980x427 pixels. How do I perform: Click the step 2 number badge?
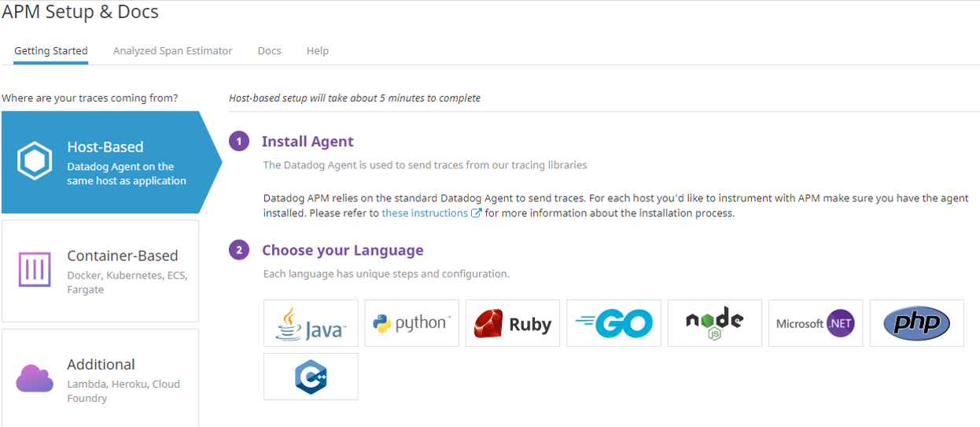pos(239,250)
